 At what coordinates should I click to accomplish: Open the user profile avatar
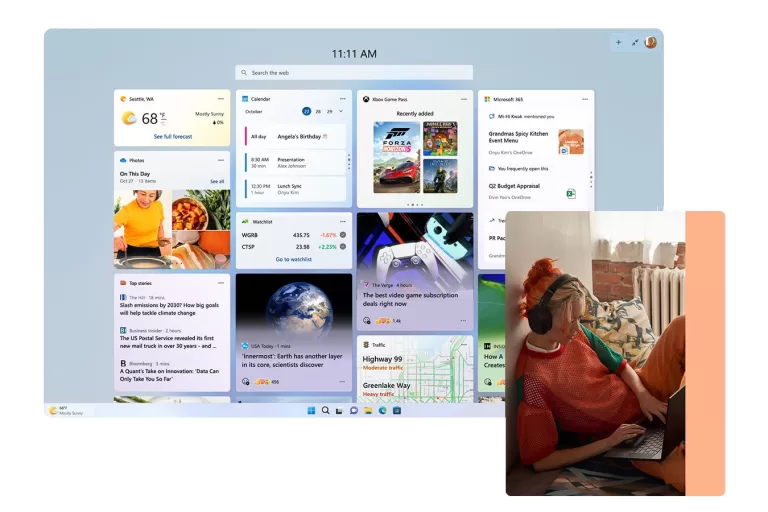tap(650, 42)
